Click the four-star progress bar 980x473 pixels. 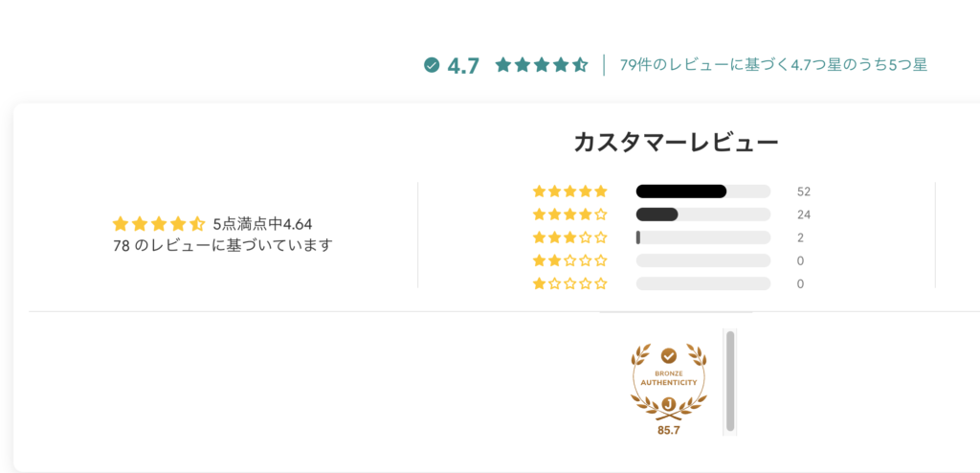(x=703, y=214)
